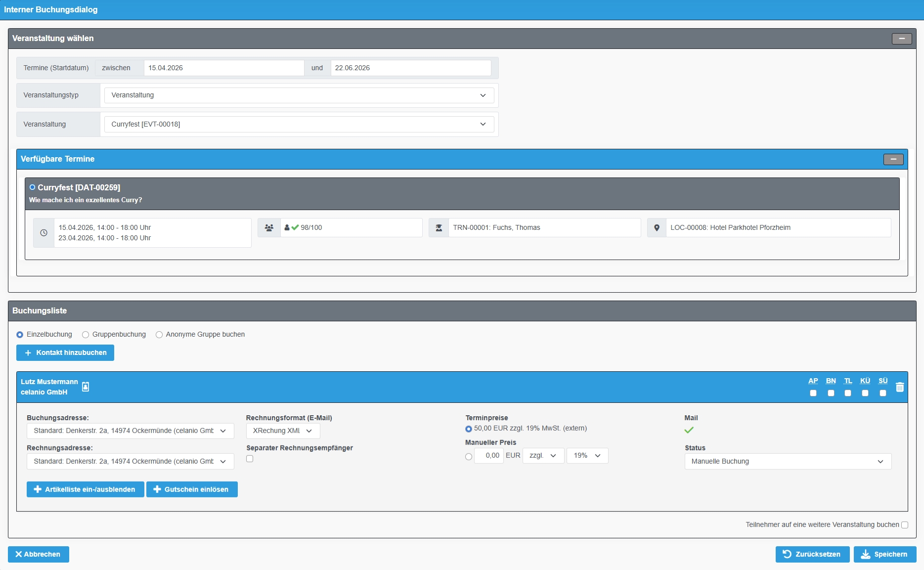Click the Abbrechen button
The height and width of the screenshot is (570, 924).
tap(39, 554)
